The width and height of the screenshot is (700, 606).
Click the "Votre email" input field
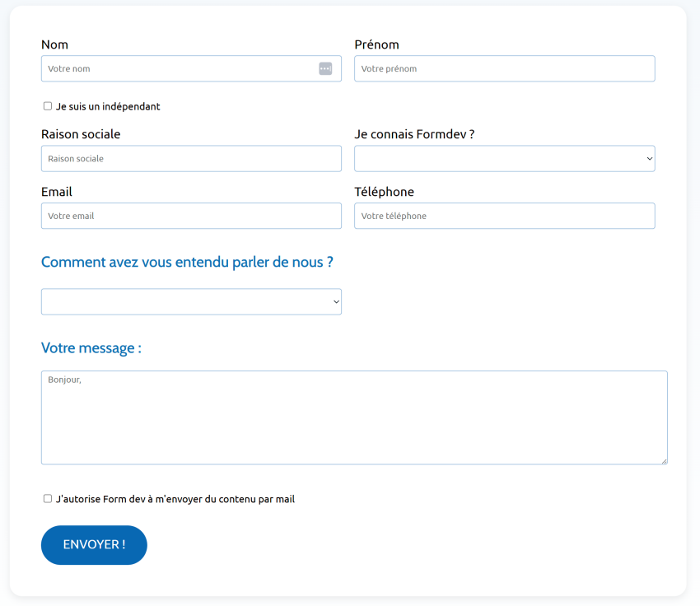(x=191, y=216)
